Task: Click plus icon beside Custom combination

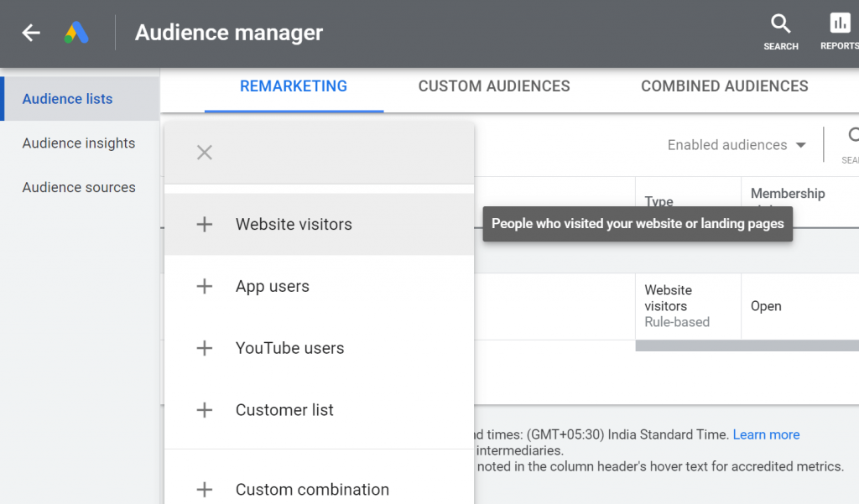Action: pos(205,489)
